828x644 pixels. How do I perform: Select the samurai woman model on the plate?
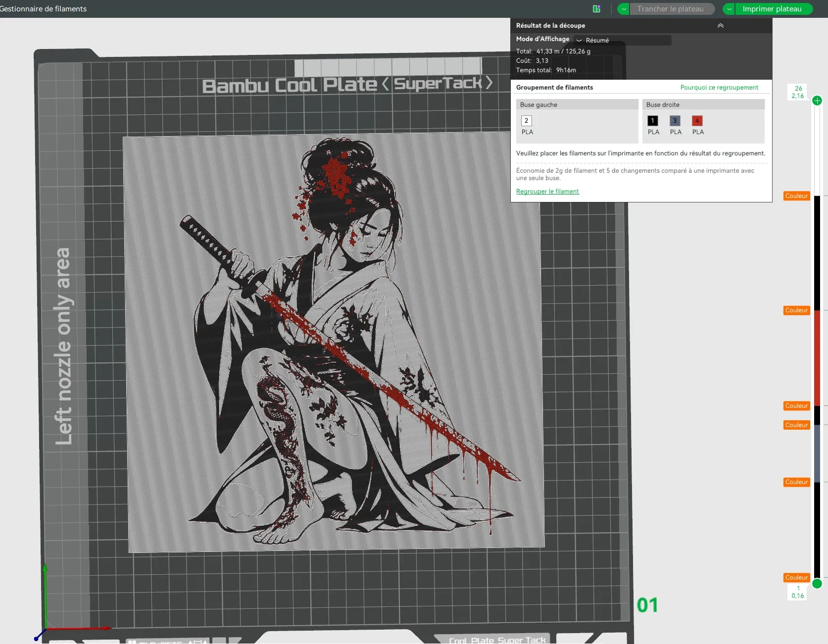(335, 342)
